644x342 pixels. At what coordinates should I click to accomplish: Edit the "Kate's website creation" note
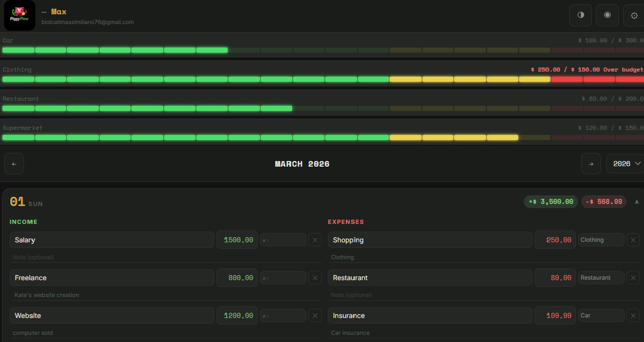165,295
